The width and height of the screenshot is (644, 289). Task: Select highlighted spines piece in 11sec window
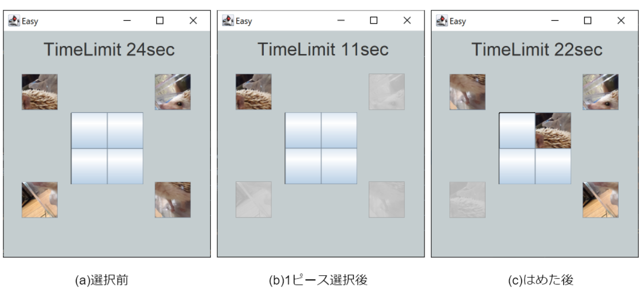click(x=253, y=92)
